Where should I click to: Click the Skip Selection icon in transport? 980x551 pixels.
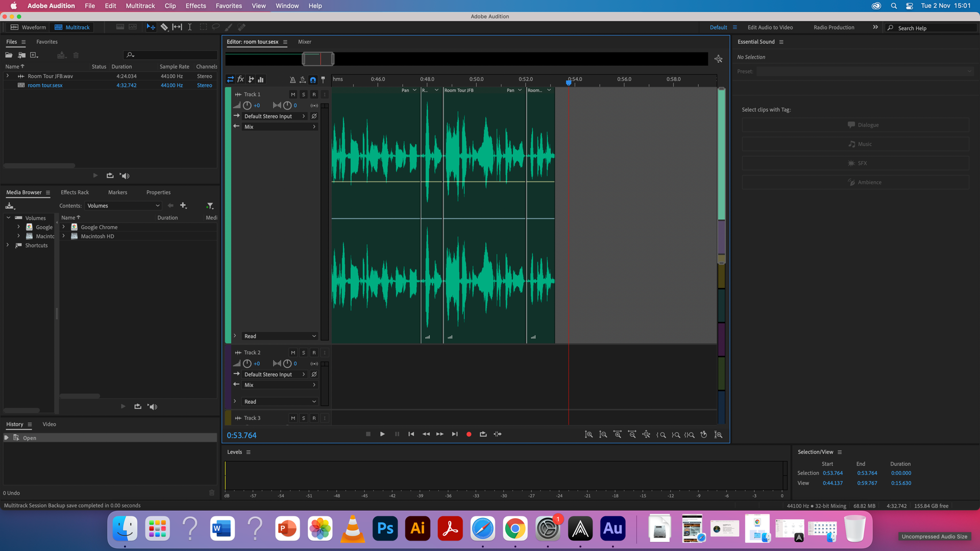point(498,434)
